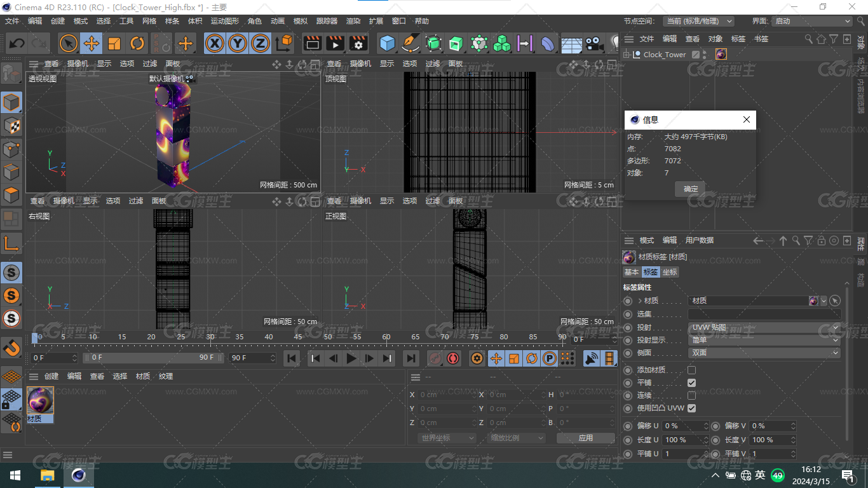
Task: Select Model mode cube in left sidebar
Action: pyautogui.click(x=11, y=102)
